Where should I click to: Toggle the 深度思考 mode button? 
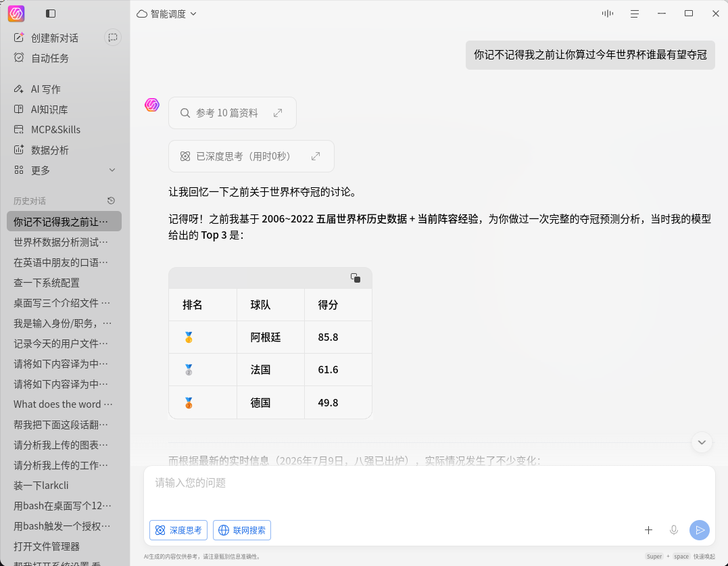tap(178, 529)
